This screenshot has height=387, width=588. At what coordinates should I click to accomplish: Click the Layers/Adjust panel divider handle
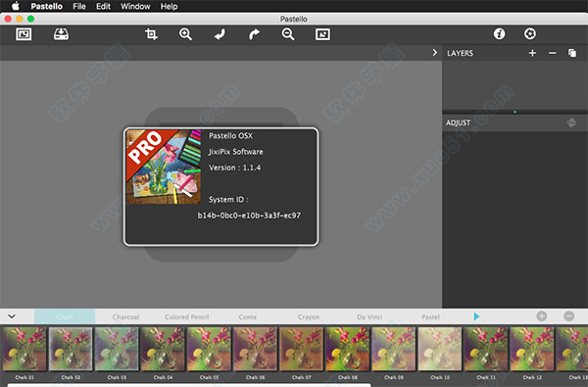[x=514, y=112]
